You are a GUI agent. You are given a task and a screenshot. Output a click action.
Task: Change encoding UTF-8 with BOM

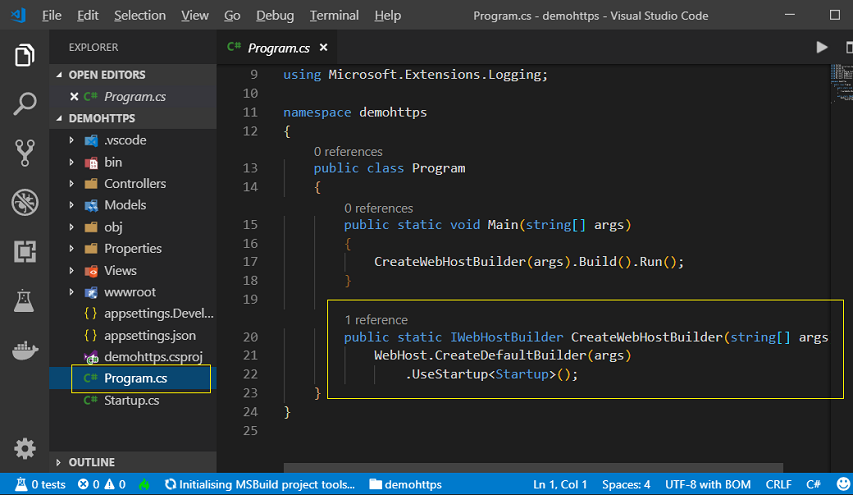[x=708, y=484]
